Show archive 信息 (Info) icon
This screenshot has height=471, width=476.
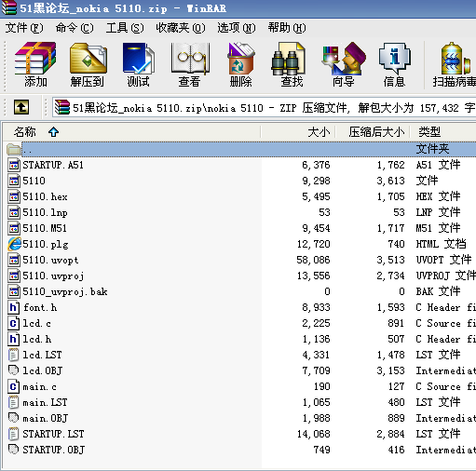pyautogui.click(x=394, y=65)
